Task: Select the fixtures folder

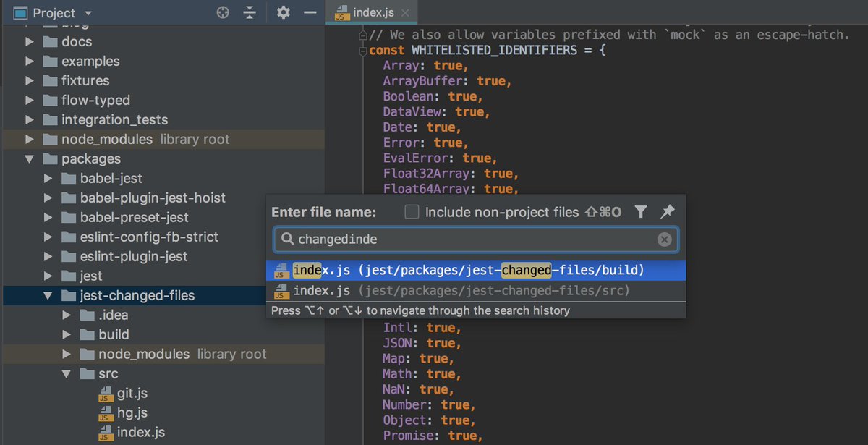Action: 85,81
